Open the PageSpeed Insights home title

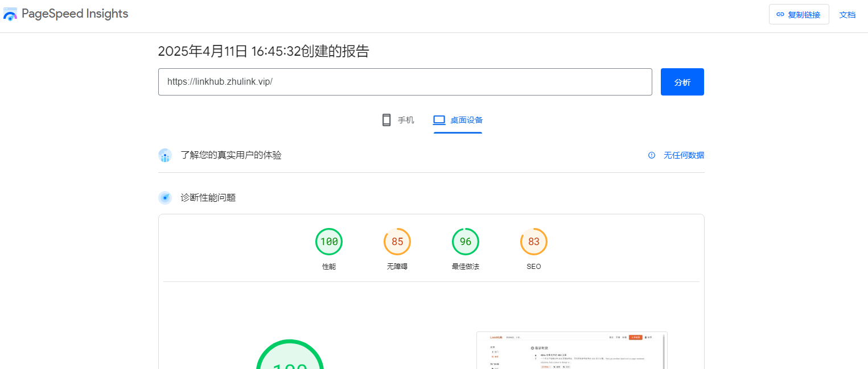click(75, 14)
